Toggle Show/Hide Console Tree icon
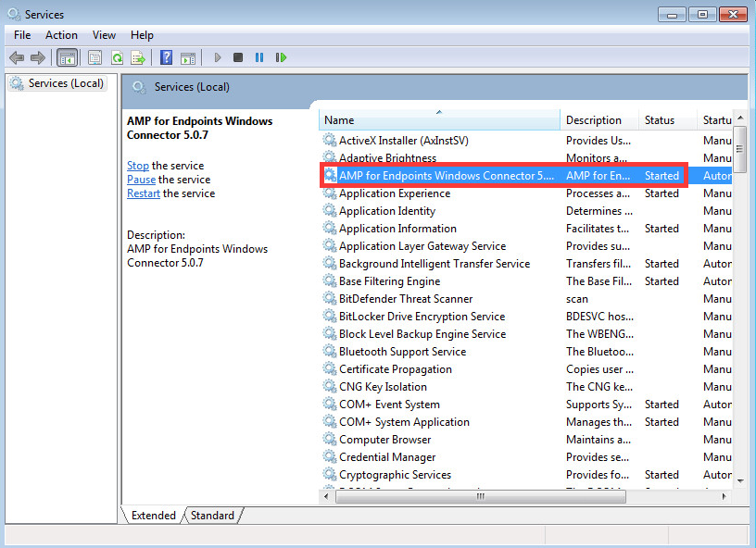The width and height of the screenshot is (756, 548). tap(67, 57)
